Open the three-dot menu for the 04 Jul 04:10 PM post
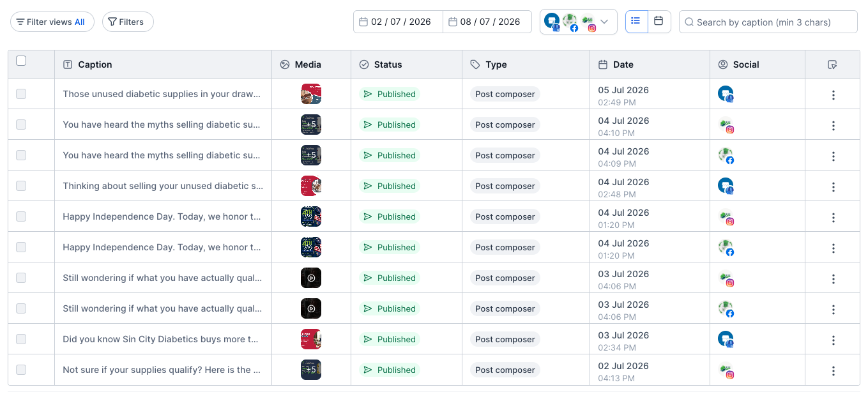This screenshot has width=868, height=394. [x=833, y=126]
